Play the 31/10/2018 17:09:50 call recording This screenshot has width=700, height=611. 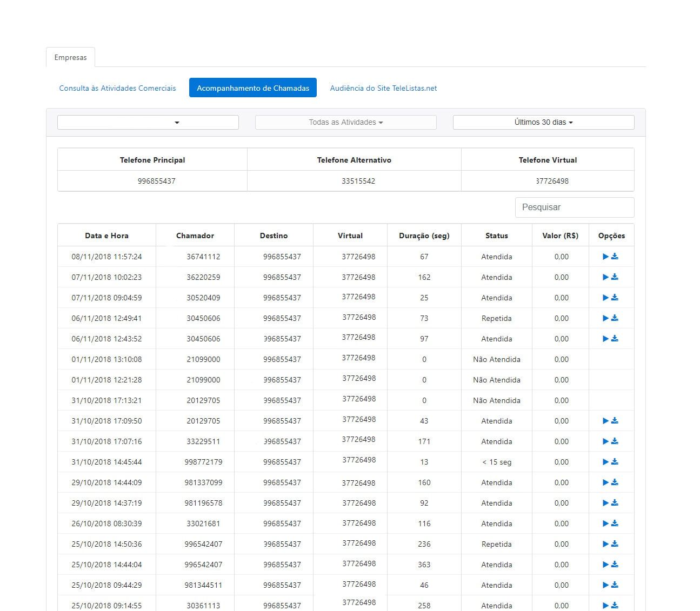point(605,421)
